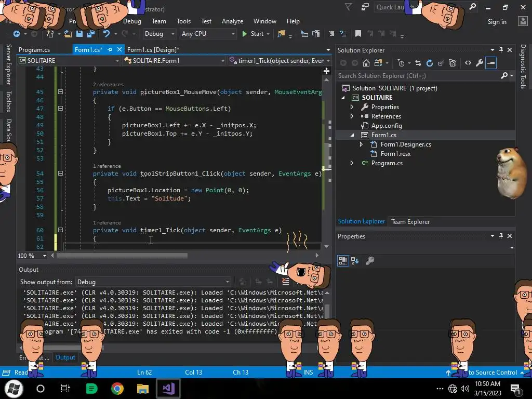
Task: Open the Analyze menu
Action: click(x=232, y=21)
